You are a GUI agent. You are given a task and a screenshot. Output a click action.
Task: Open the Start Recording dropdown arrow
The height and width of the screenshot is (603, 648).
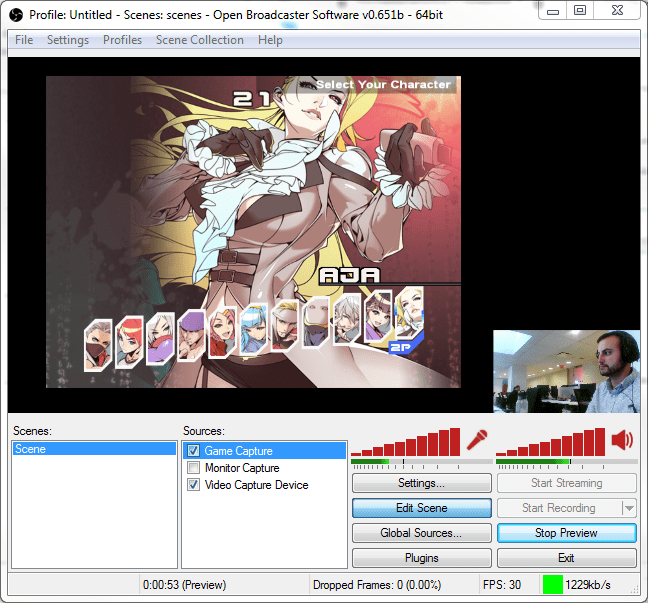tap(629, 508)
